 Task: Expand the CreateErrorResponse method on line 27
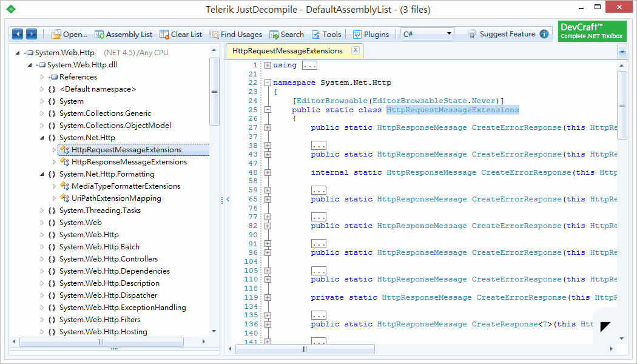[268, 127]
